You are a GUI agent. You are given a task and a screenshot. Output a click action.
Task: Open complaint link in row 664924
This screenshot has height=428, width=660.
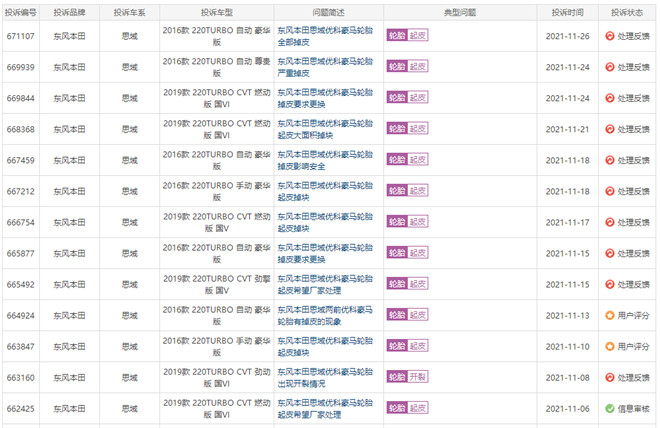point(325,316)
